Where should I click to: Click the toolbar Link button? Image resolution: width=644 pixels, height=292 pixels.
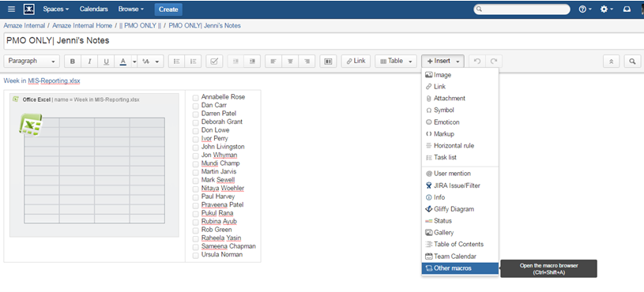356,62
